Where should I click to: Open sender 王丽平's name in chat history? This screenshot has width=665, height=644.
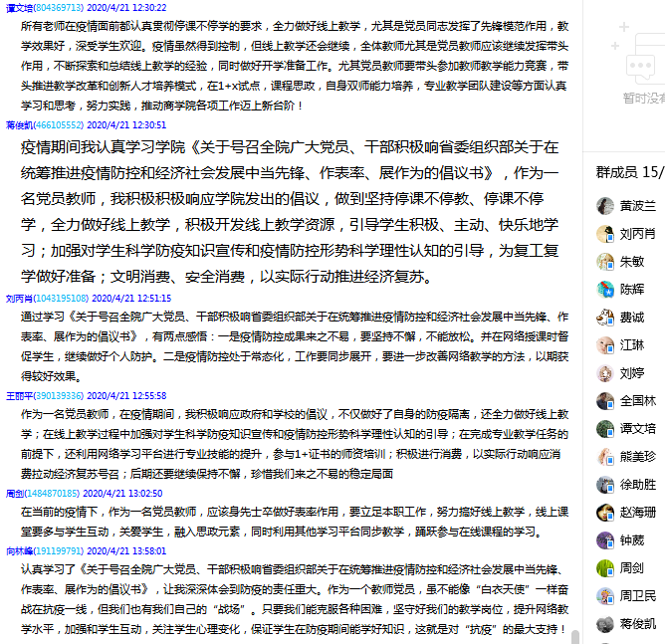20,396
